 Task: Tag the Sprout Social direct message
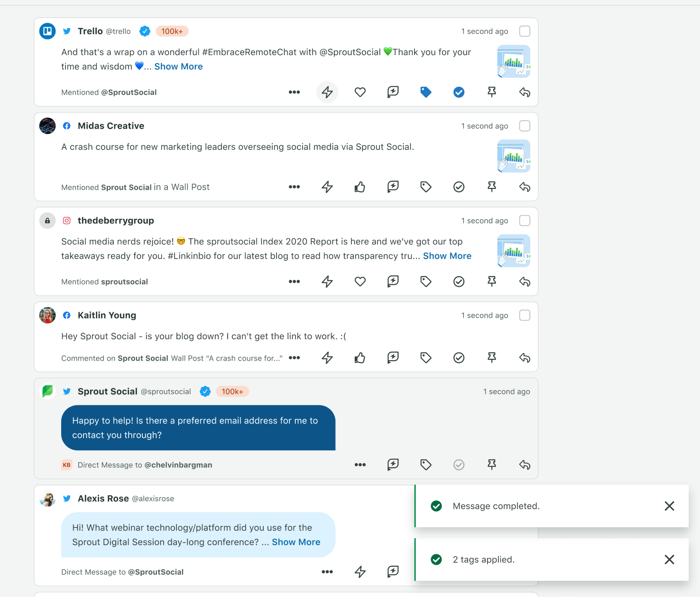(x=426, y=465)
